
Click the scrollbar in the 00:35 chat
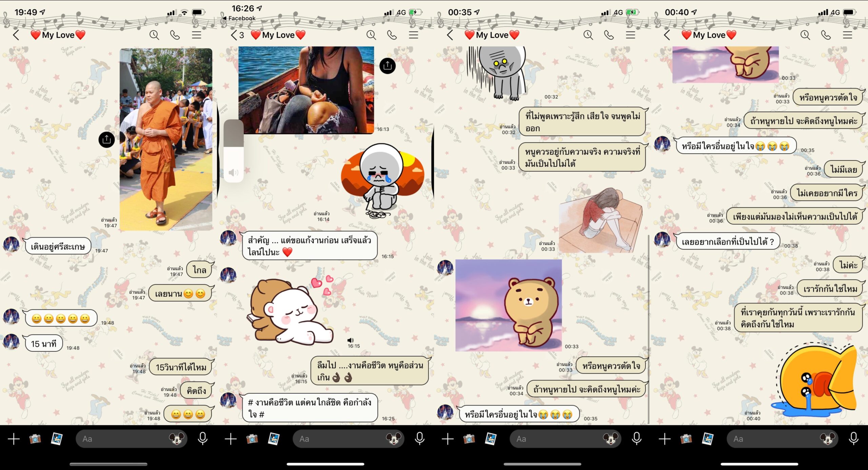point(648,329)
